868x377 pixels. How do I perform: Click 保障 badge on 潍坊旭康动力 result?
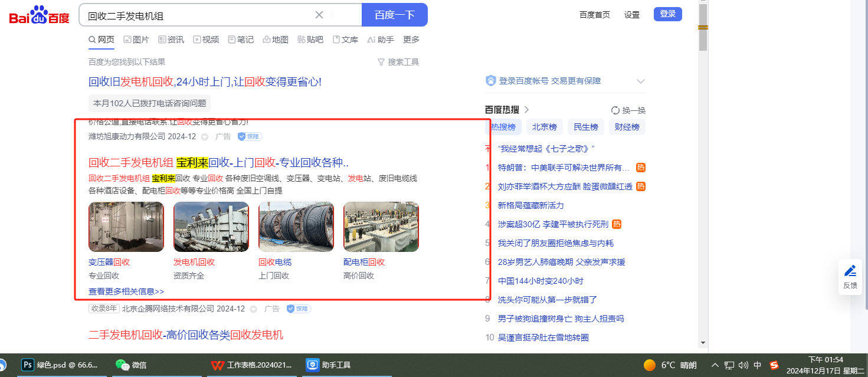250,136
